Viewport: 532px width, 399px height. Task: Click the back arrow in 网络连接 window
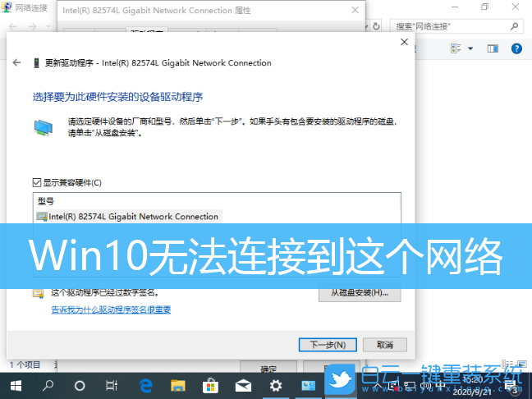pyautogui.click(x=13, y=26)
